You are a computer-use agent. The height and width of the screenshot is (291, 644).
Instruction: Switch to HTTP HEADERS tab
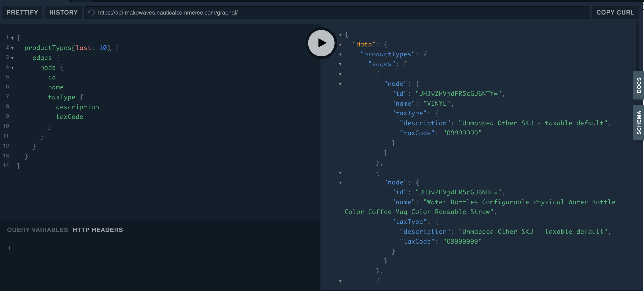click(97, 230)
